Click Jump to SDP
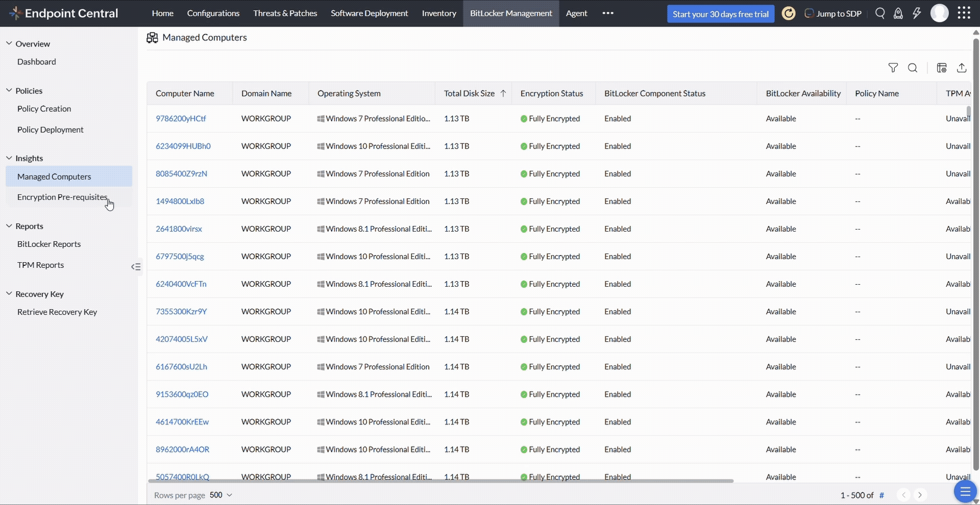 point(833,14)
